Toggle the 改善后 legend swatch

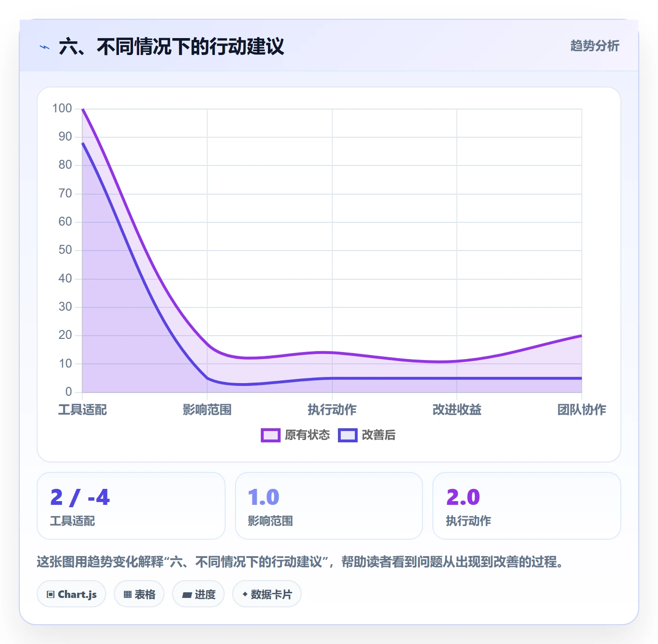pyautogui.click(x=348, y=435)
